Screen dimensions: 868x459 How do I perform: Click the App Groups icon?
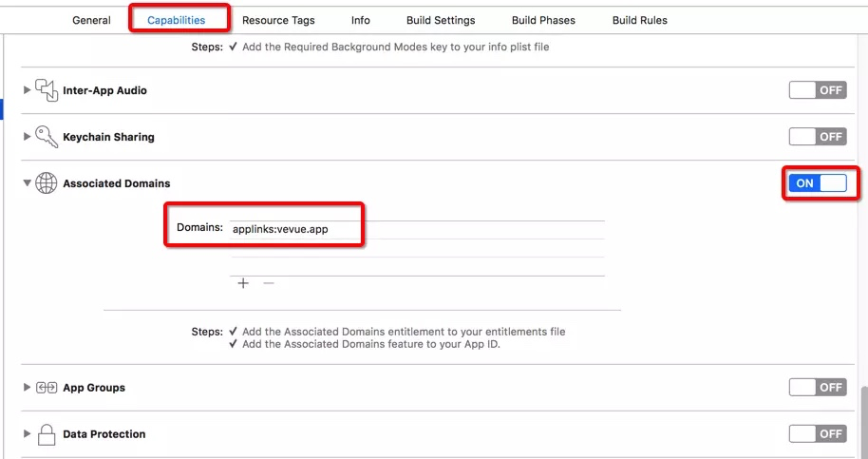tap(47, 388)
